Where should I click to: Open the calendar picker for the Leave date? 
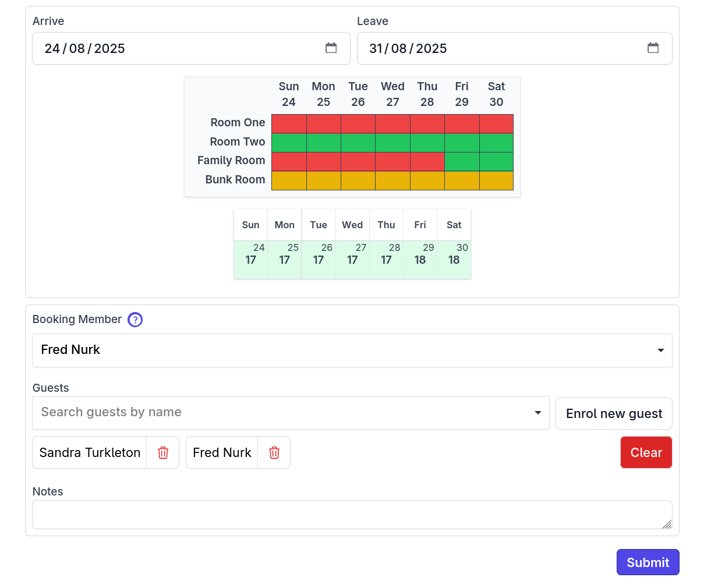pyautogui.click(x=653, y=48)
